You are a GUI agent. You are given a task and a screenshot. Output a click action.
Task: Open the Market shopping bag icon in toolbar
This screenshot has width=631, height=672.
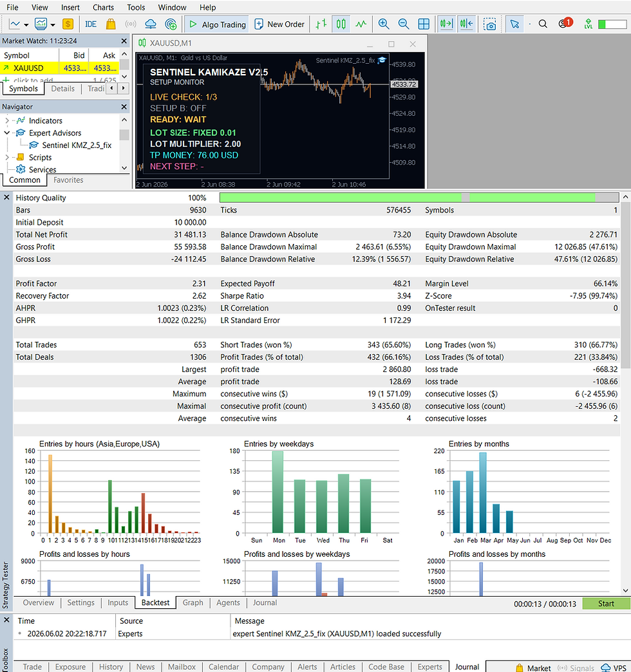111,24
